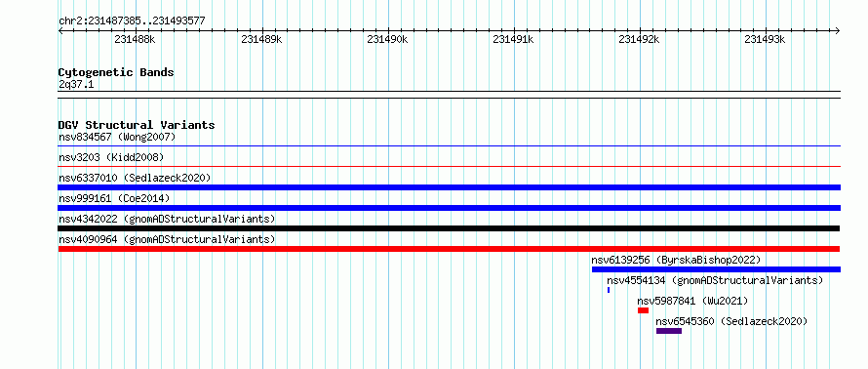This screenshot has width=868, height=369.
Task: Select the blue nsv999161 Coe2014 bar
Action: click(x=450, y=208)
